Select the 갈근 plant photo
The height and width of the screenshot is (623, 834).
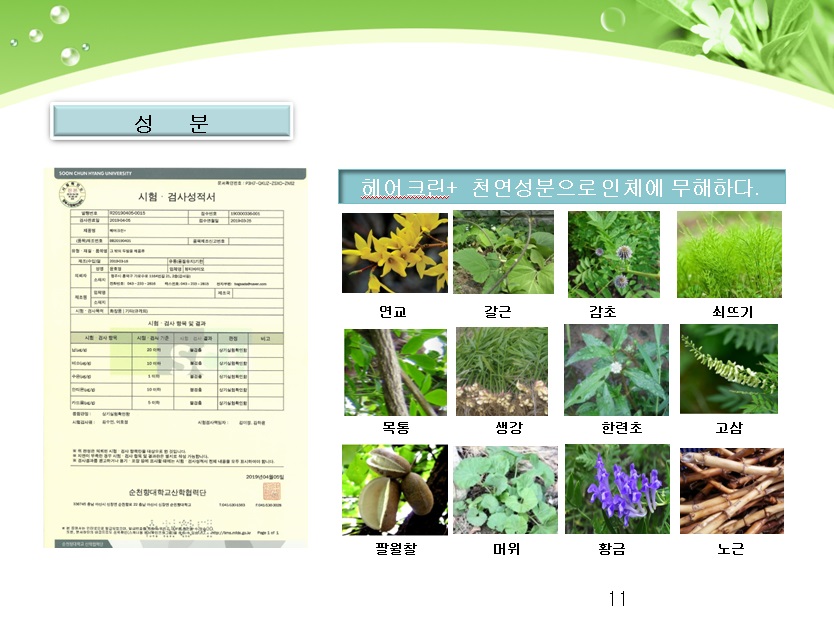coord(503,252)
